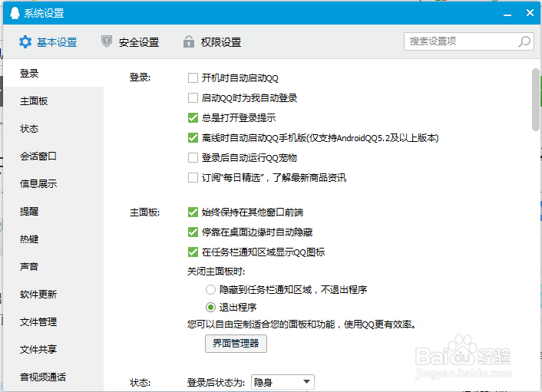Enable 启动QQ时为我自动登录 checkbox
542x392 pixels.
(193, 98)
